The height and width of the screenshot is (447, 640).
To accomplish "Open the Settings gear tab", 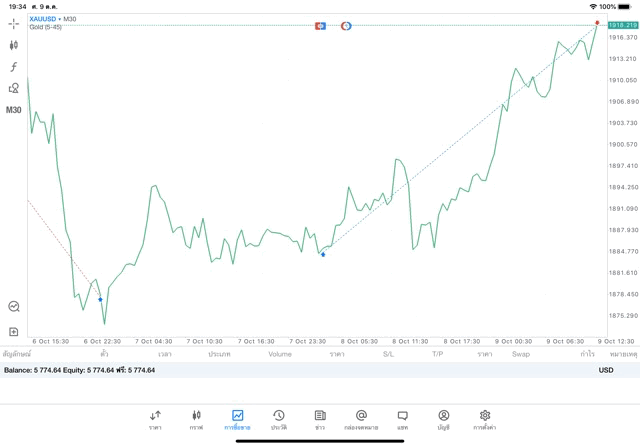I will (x=485, y=419).
